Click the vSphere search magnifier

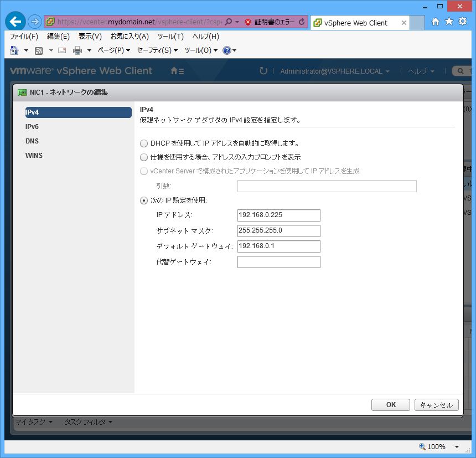click(460, 71)
